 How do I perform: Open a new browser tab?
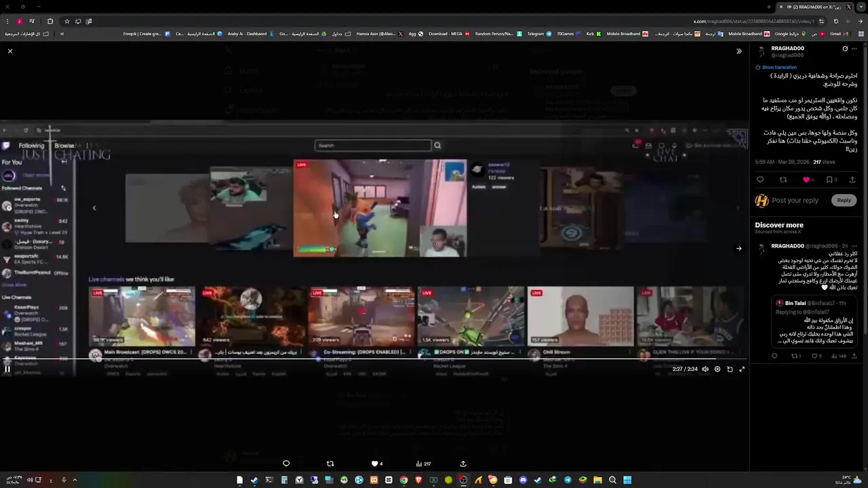coord(768,7)
